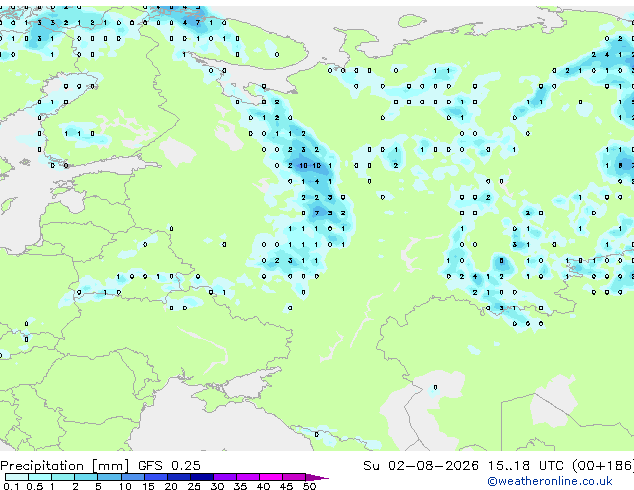Image resolution: width=634 pixels, height=490 pixels.
Task: Click the 25–30 mm navy legend swatch
Action: pos(202,477)
